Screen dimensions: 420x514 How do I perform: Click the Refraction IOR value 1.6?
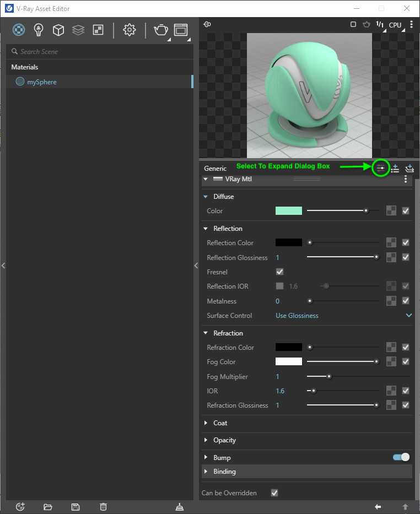pyautogui.click(x=280, y=391)
